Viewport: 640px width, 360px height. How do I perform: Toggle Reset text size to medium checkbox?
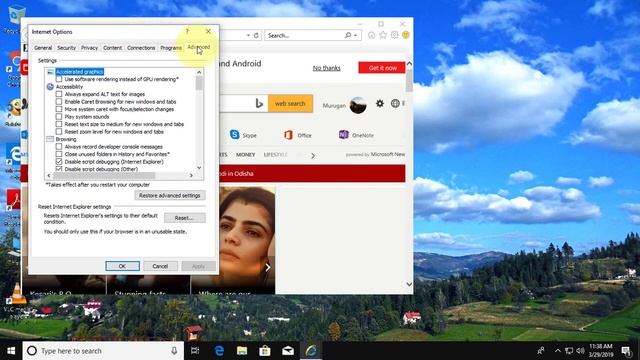click(59, 124)
